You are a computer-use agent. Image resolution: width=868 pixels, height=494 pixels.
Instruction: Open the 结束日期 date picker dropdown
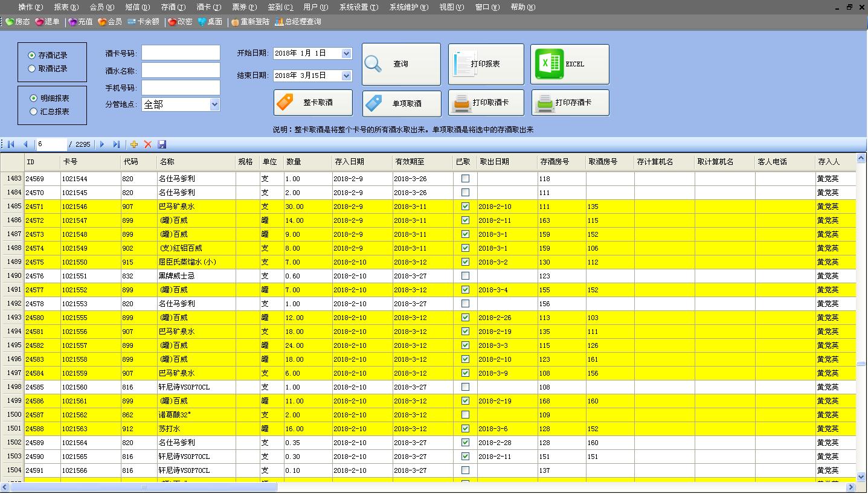(x=346, y=76)
